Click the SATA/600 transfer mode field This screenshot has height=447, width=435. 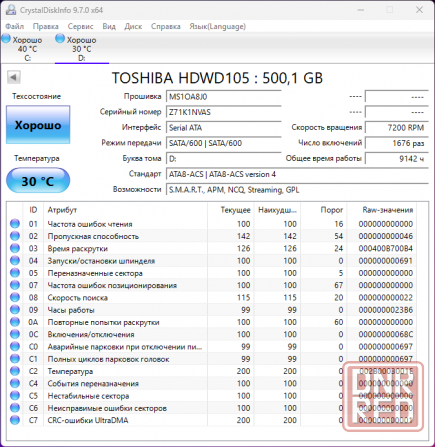pyautogui.click(x=224, y=143)
